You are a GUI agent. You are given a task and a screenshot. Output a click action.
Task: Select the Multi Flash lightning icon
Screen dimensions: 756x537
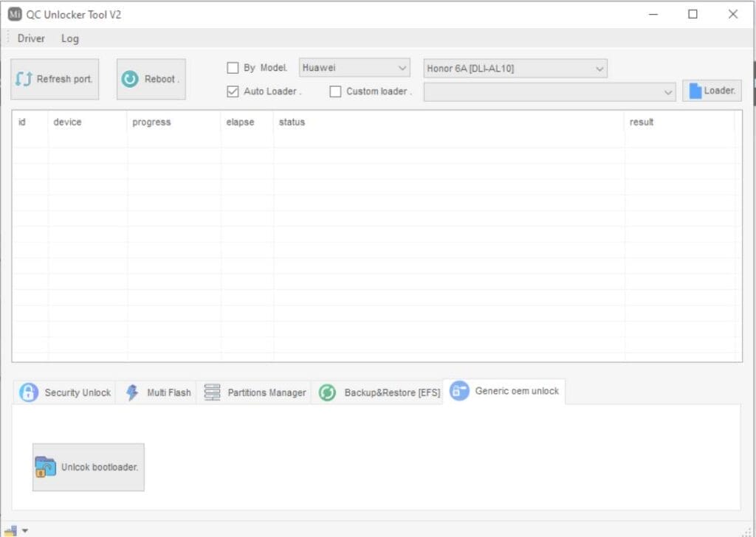point(132,392)
